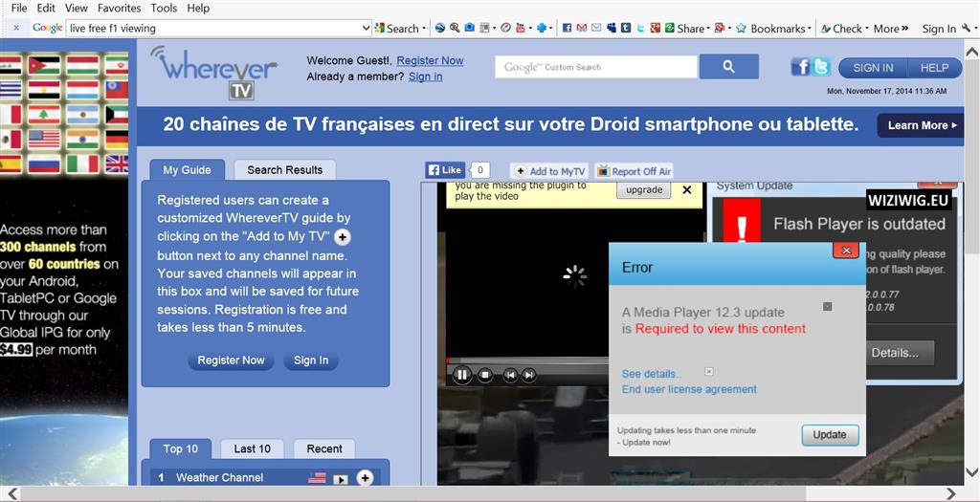
Task: Select the Last 10 tab
Action: click(252, 448)
